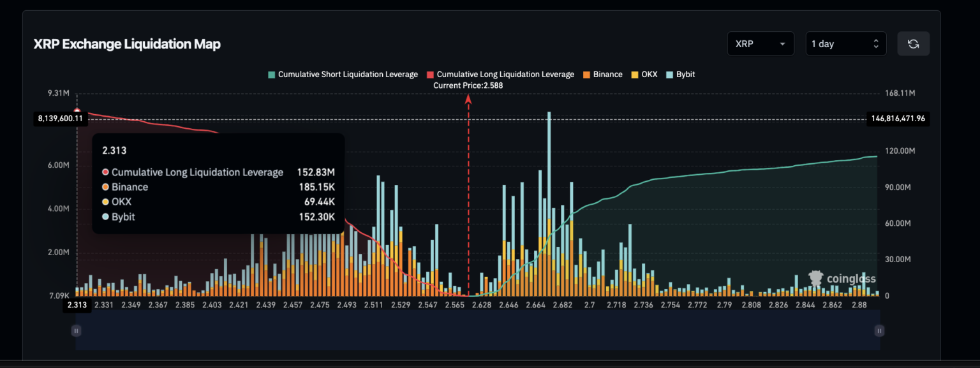The width and height of the screenshot is (980, 368).
Task: Click the caret arrow in the XRP selector
Action: point(782,44)
